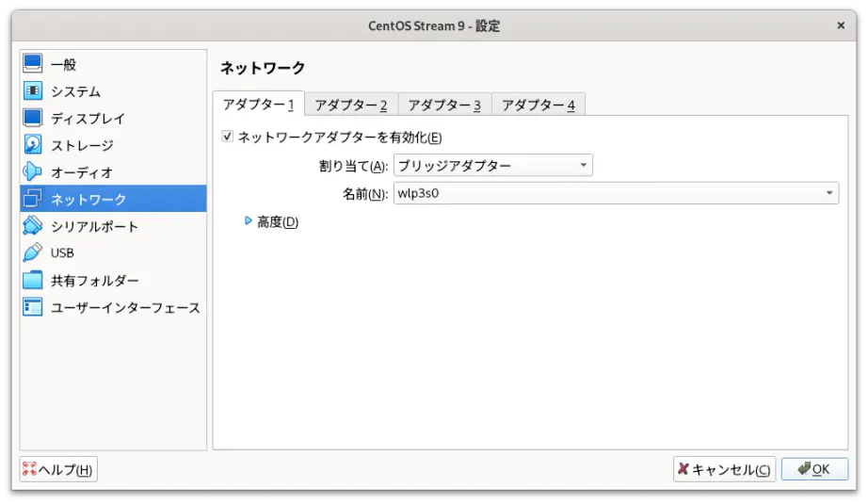Open the ヘルプ help button

tap(58, 469)
